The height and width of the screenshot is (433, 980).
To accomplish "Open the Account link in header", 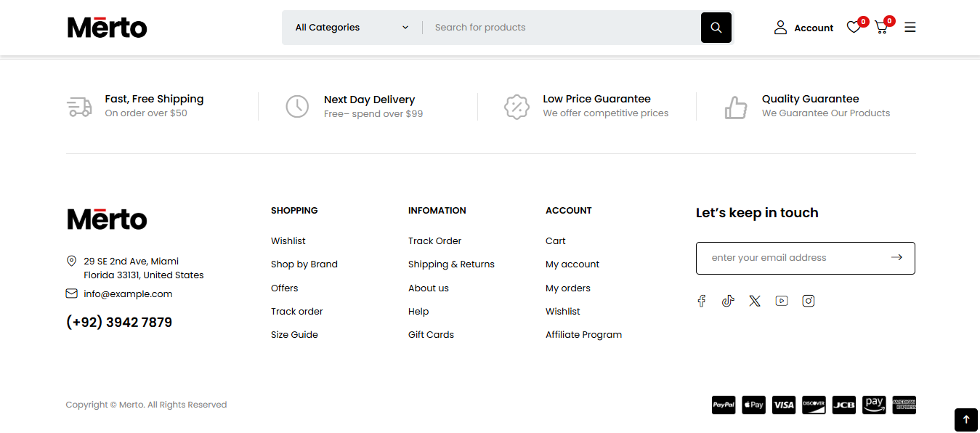I will [803, 28].
